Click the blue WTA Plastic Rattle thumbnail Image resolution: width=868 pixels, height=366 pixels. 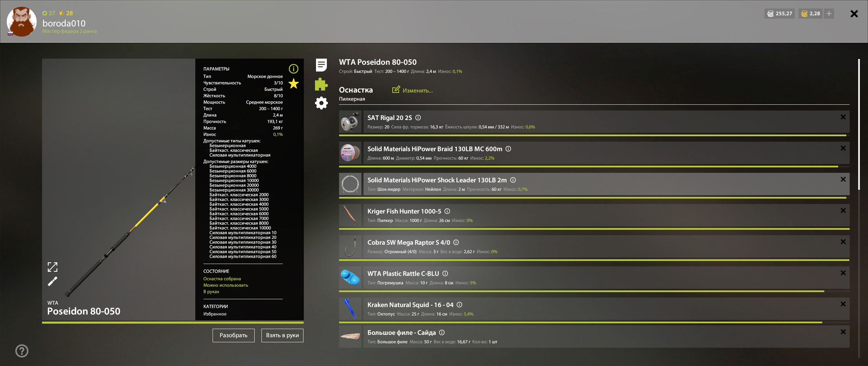350,278
